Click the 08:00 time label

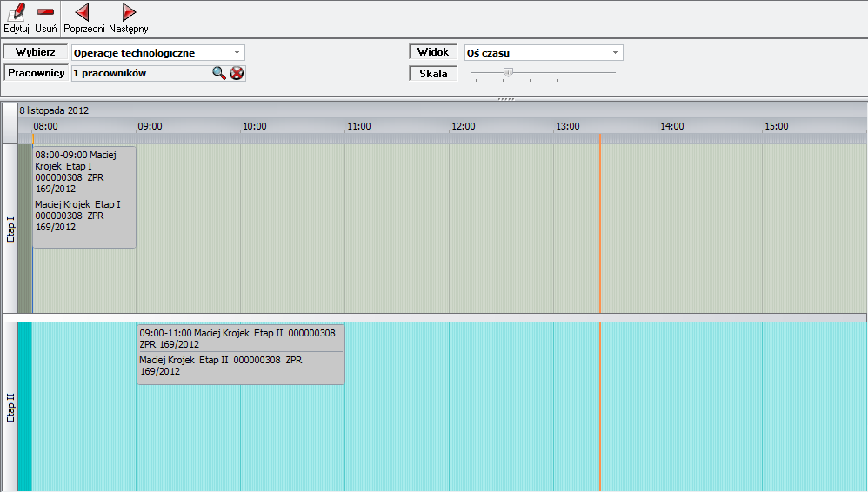tap(45, 126)
